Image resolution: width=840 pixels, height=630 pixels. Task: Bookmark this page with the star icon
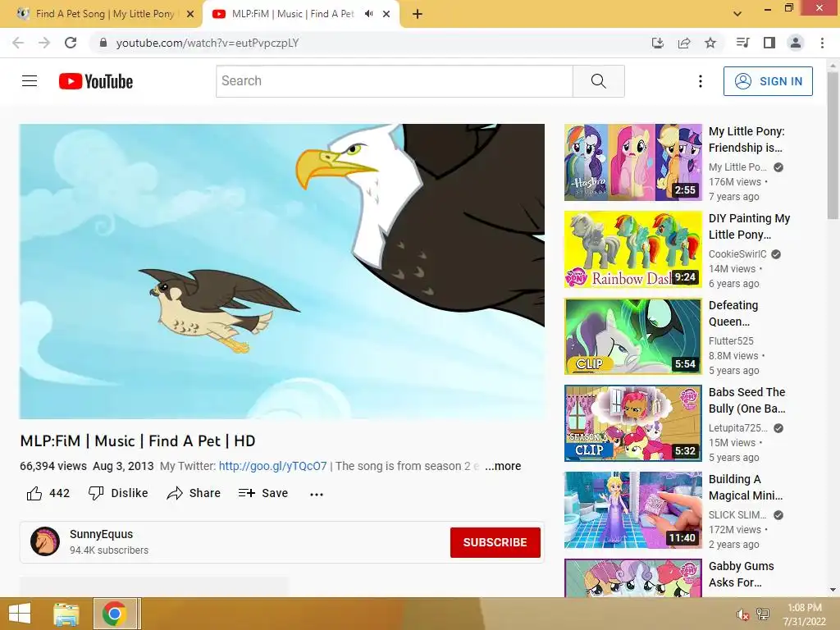[710, 43]
